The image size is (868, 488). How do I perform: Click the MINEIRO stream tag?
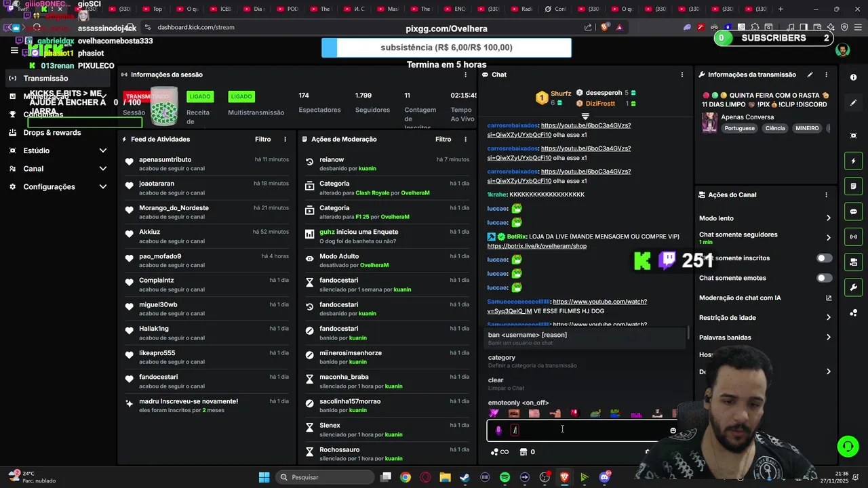[807, 128]
